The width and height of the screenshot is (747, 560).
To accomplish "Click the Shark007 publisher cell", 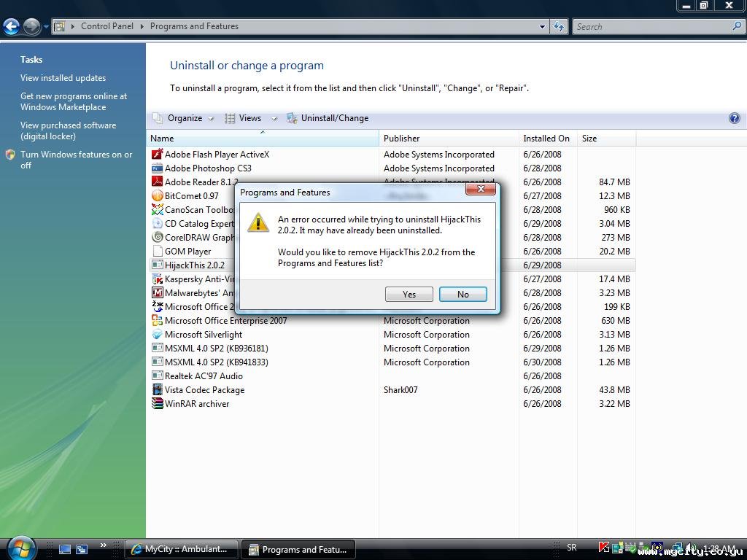I will tap(400, 389).
